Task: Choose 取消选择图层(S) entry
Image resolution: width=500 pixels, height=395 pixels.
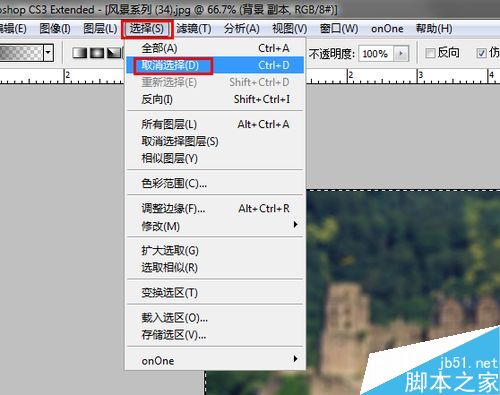Action: tap(215, 142)
